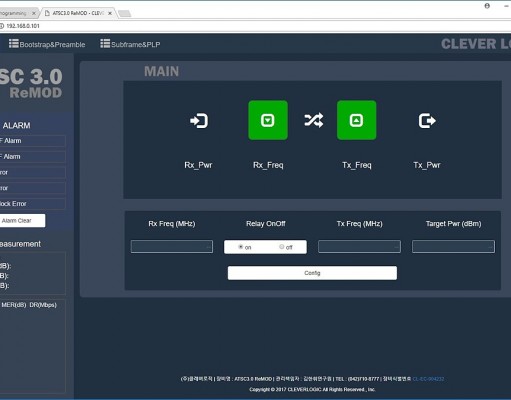Click the MER(dB) column header
Viewport: 511px width, 400px height.
coord(14,305)
